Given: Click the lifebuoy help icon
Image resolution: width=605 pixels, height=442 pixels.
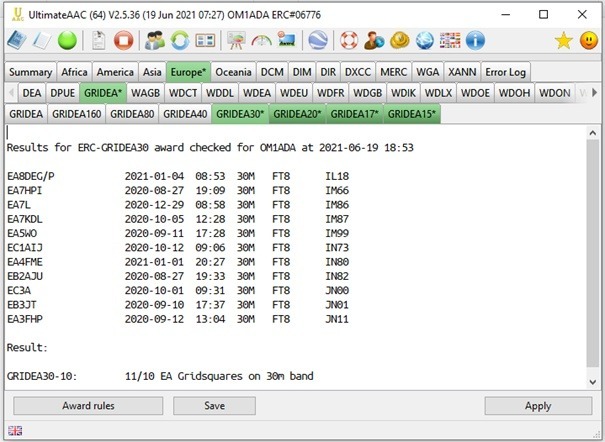Looking at the screenshot, I should [349, 40].
